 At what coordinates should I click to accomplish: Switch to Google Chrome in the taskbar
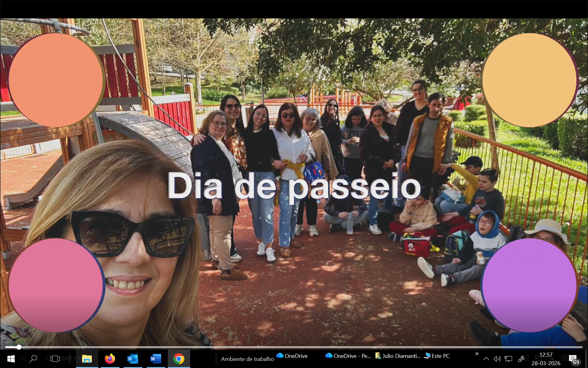(x=179, y=358)
